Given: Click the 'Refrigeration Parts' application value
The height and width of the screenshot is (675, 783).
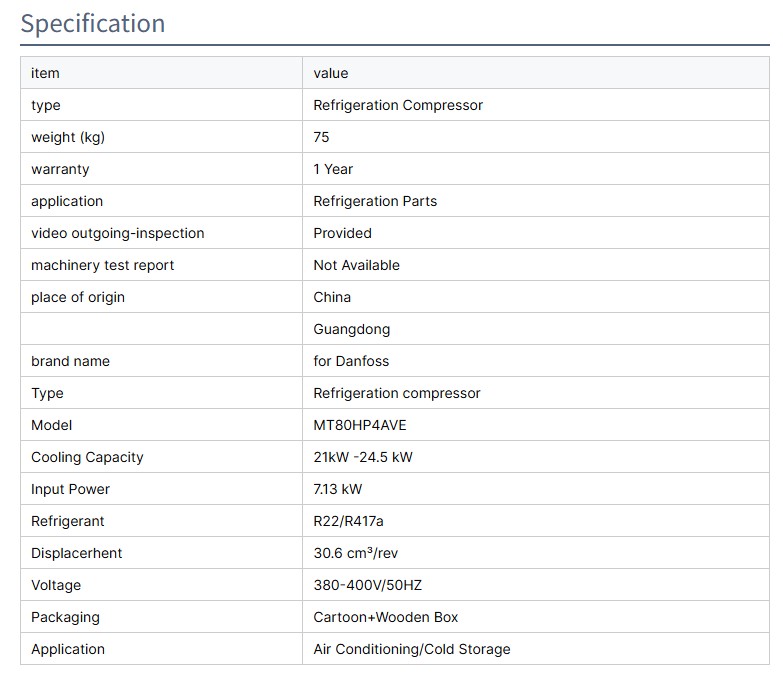Looking at the screenshot, I should pyautogui.click(x=375, y=201).
